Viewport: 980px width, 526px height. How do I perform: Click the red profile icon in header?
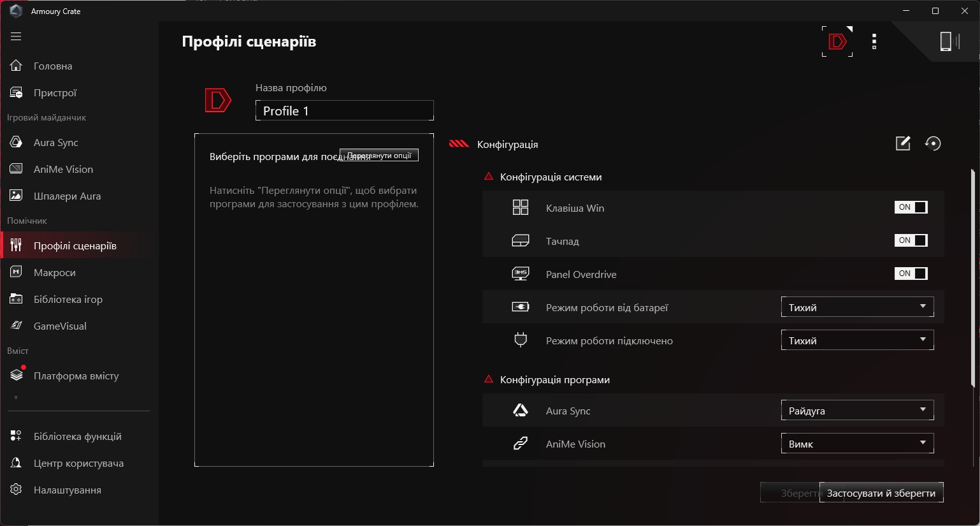pos(837,41)
